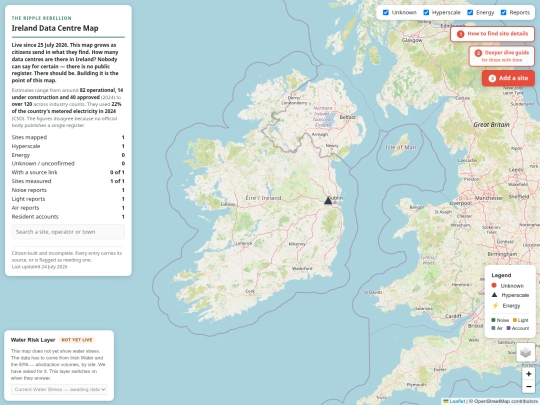This screenshot has height=405, width=540.
Task: Click the yellow Light swatch in legend
Action: 515,320
